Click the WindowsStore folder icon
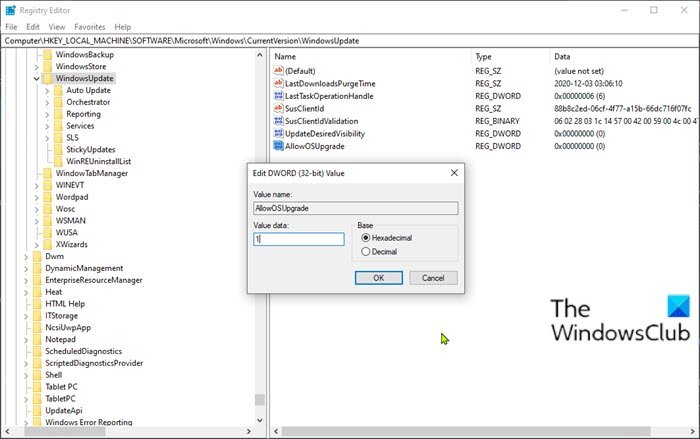The width and height of the screenshot is (700, 439). (48, 66)
